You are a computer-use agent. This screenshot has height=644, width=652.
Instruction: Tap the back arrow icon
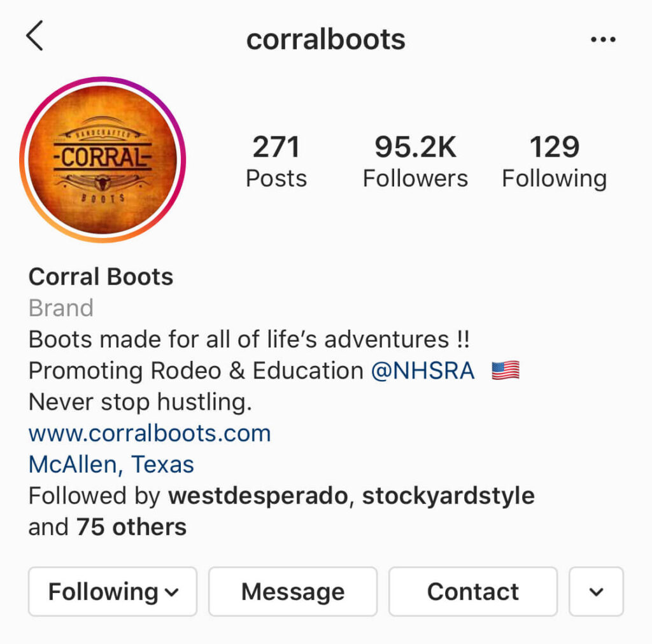coord(34,36)
